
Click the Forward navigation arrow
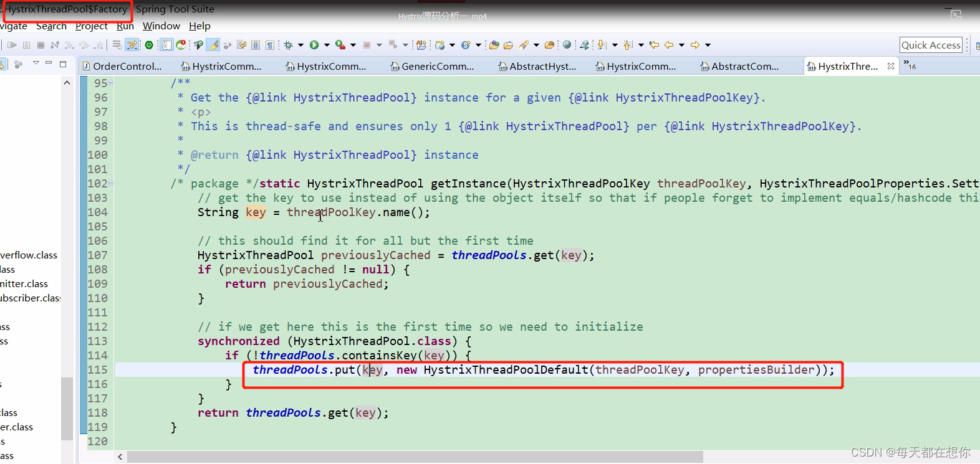point(695,45)
